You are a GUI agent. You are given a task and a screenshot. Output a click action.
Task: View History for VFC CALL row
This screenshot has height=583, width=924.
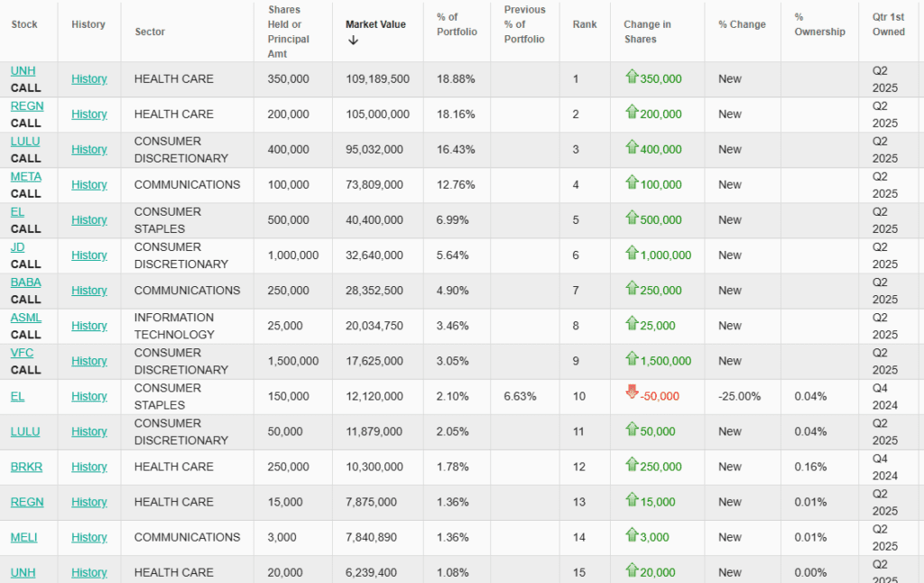pos(89,361)
